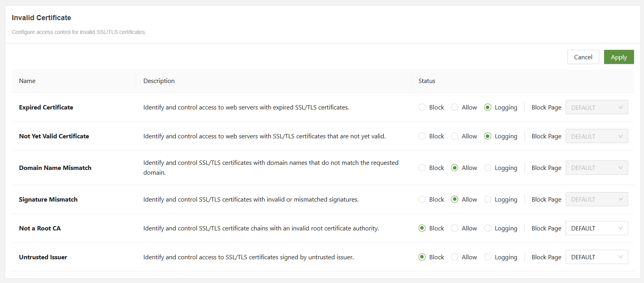The width and height of the screenshot is (644, 283).
Task: Enable Logging for Signature Mismatch
Action: (x=488, y=199)
